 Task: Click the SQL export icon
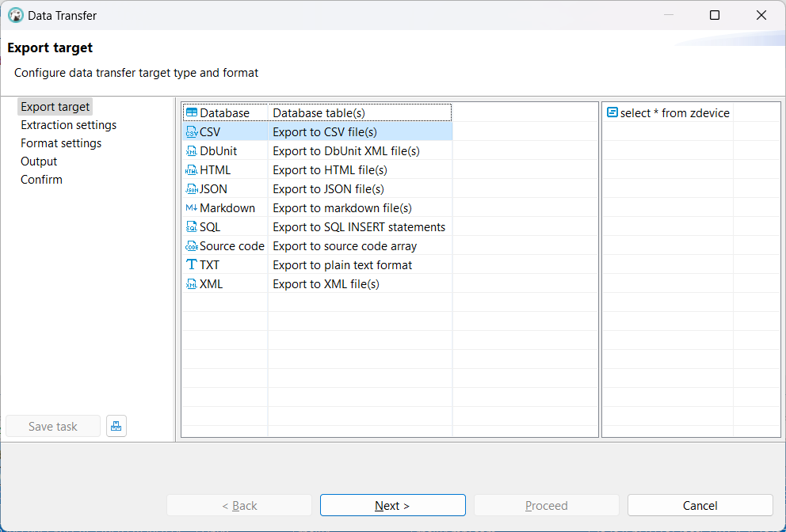(191, 227)
